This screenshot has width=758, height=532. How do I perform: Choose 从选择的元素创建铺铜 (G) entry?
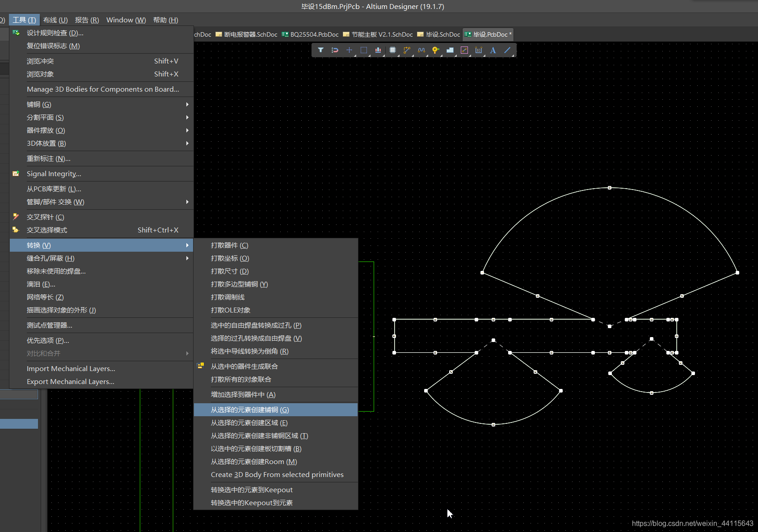pos(276,410)
